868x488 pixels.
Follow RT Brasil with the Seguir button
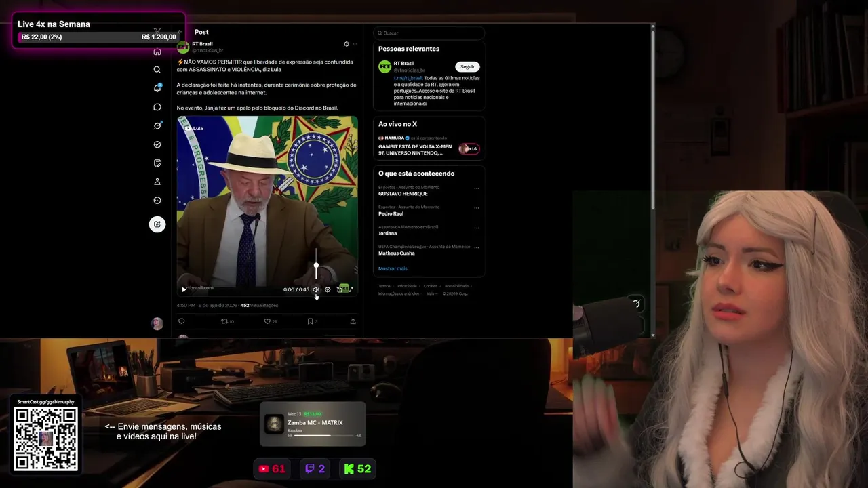click(x=467, y=66)
